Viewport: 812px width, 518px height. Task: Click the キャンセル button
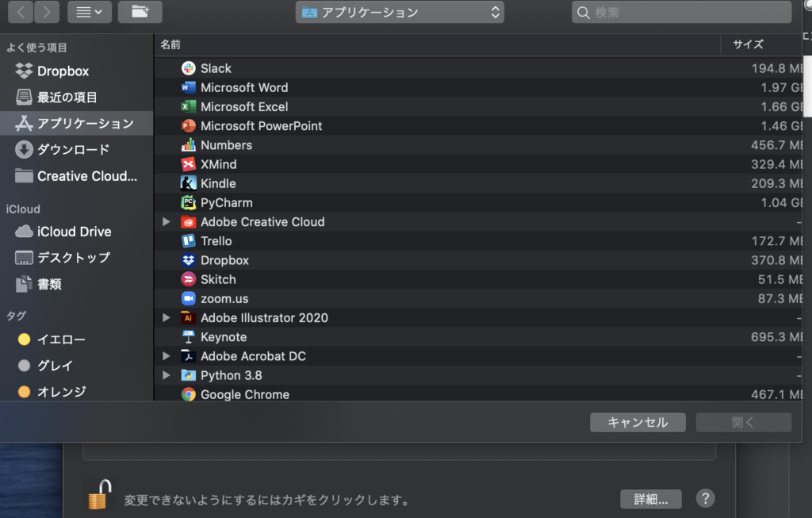point(638,422)
